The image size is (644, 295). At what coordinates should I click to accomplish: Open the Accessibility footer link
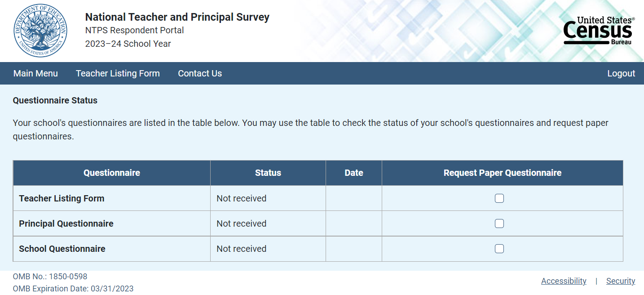point(564,281)
